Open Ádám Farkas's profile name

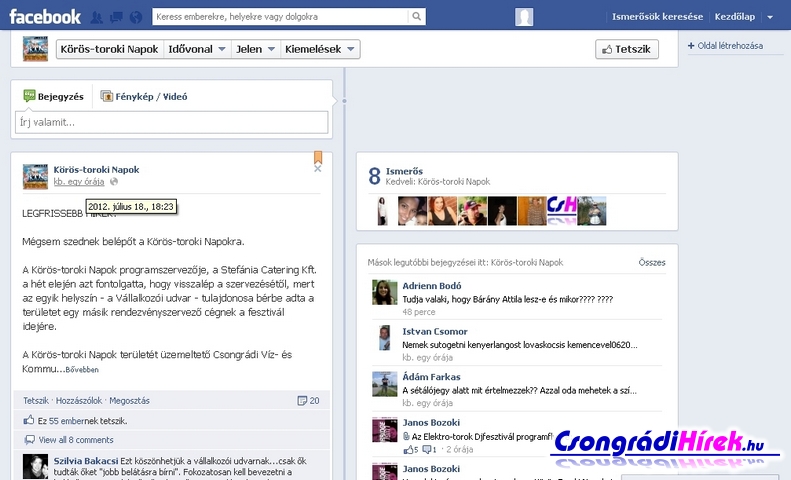(431, 377)
